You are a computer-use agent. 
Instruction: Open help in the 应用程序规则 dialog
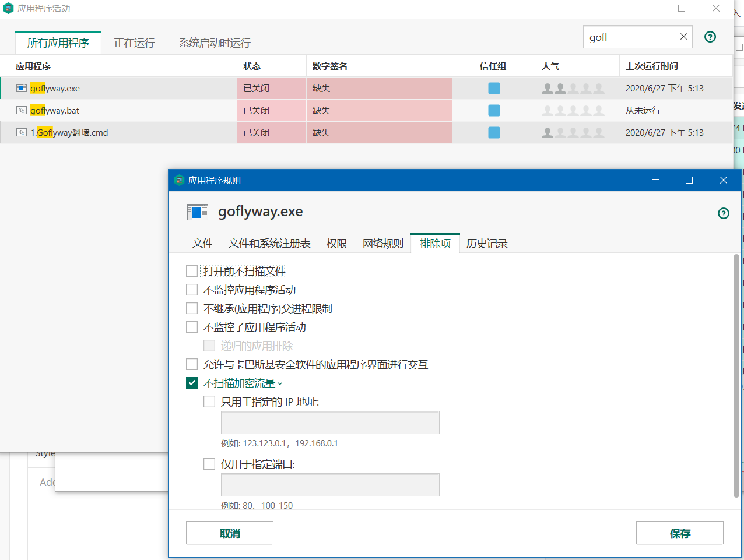pyautogui.click(x=723, y=213)
